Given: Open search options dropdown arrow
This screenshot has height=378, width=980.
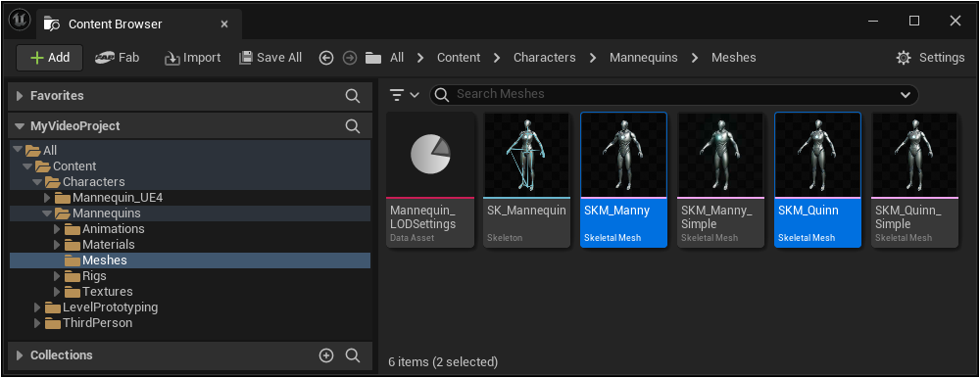Looking at the screenshot, I should click(905, 95).
